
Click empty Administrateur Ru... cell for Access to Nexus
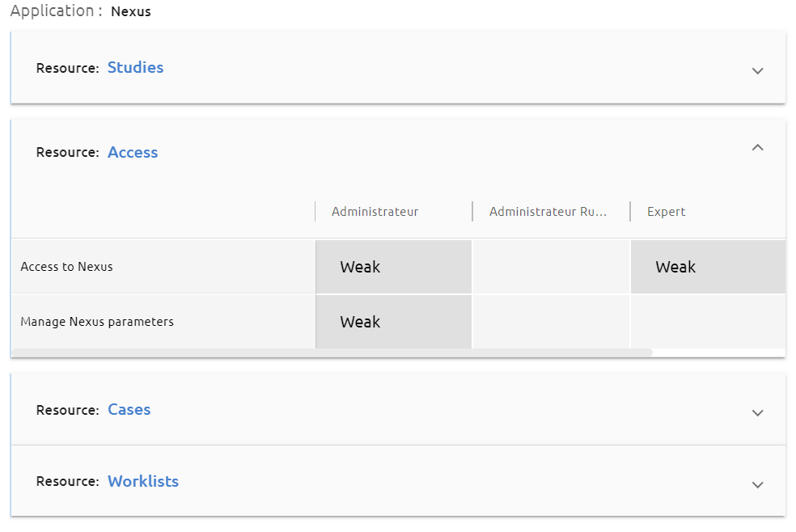coord(551,267)
